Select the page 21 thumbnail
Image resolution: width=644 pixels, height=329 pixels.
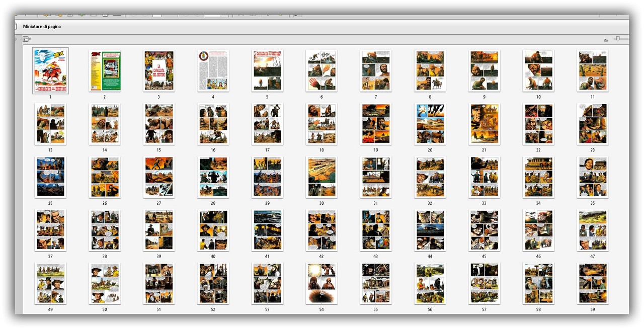pos(484,124)
